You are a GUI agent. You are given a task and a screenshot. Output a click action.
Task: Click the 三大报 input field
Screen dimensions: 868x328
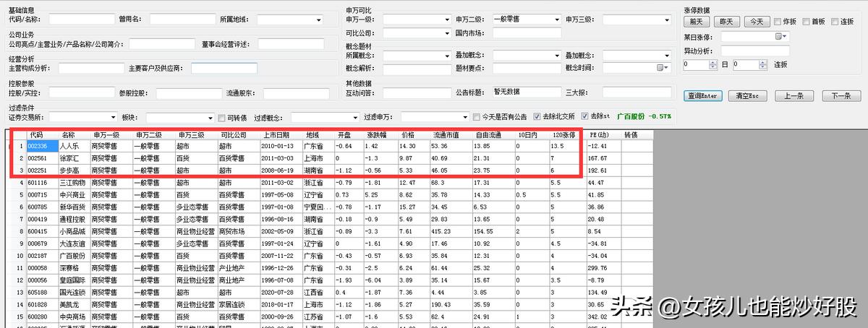click(x=637, y=92)
